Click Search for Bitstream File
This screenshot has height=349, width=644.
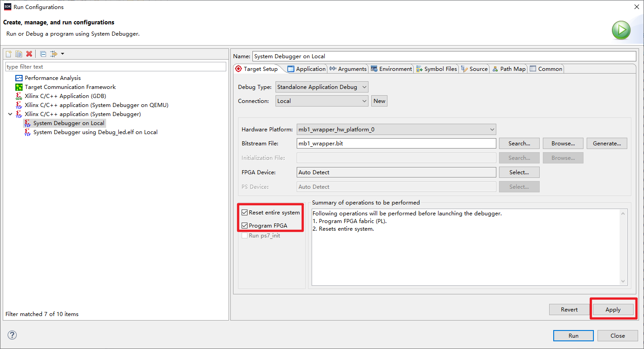519,144
